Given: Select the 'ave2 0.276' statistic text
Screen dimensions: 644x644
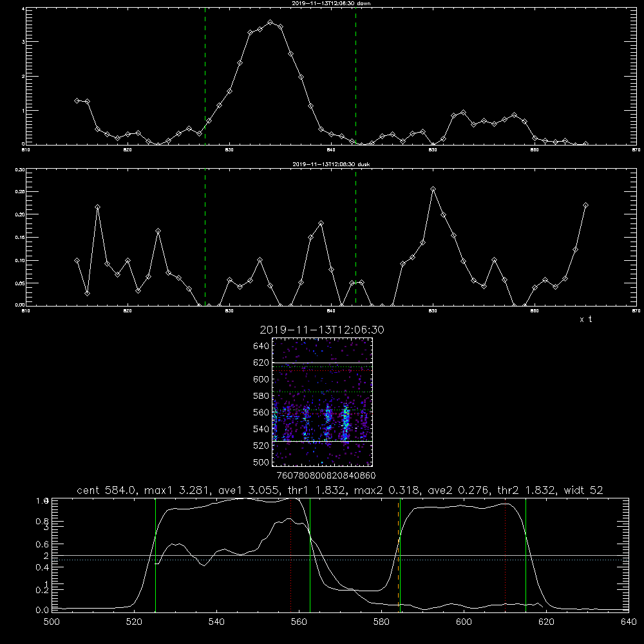Looking at the screenshot, I should tap(458, 490).
